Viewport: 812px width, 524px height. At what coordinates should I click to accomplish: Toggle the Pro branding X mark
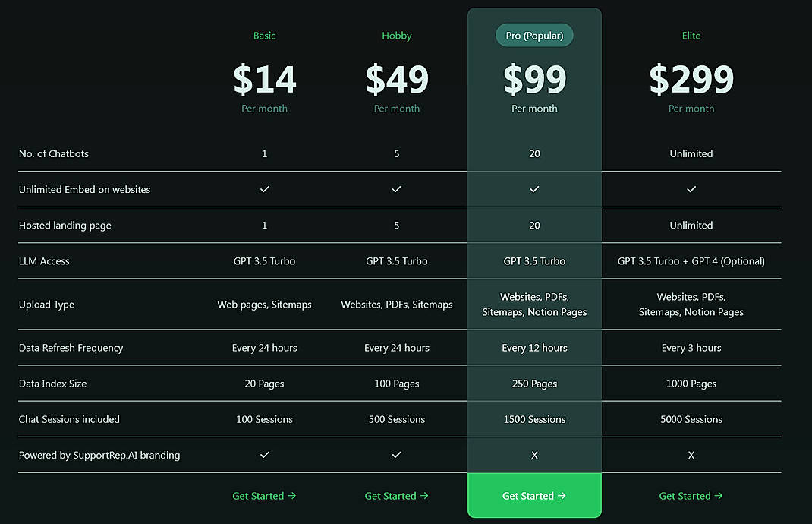coord(534,455)
